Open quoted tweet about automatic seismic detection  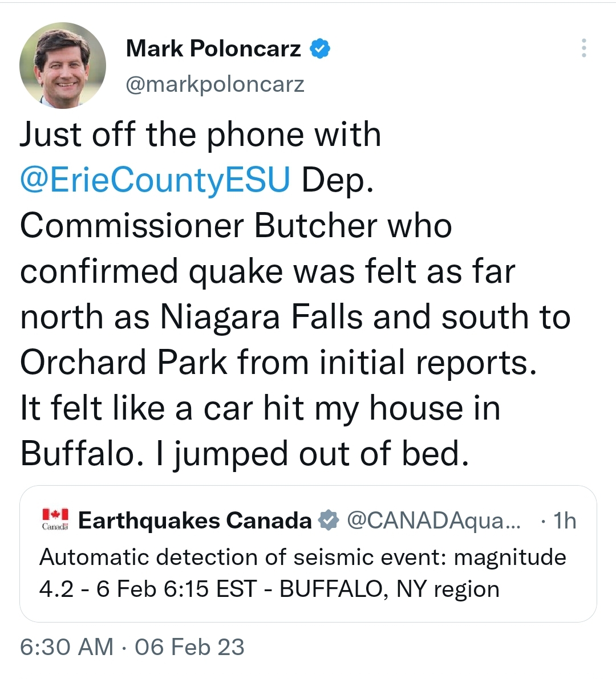click(302, 573)
